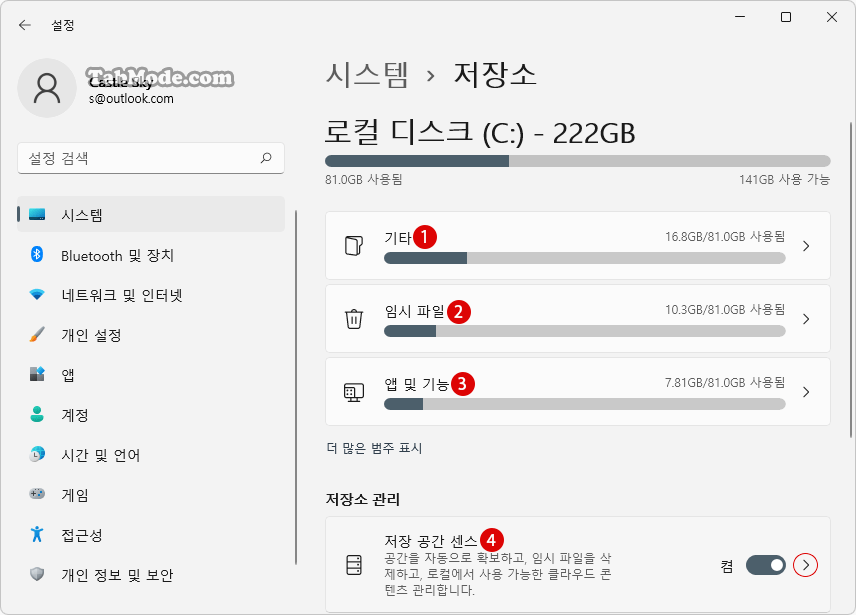Click the sidebar navigation scrollbar

point(296,387)
